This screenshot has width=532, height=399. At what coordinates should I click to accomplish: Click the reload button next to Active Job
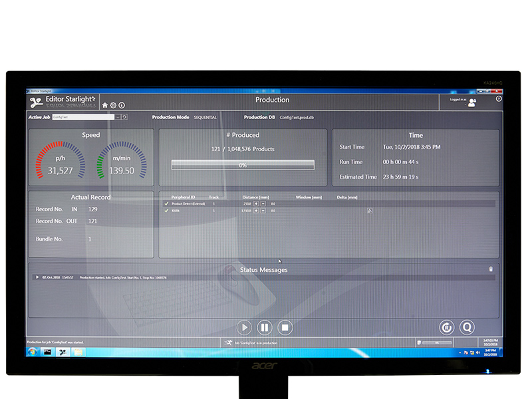click(124, 117)
